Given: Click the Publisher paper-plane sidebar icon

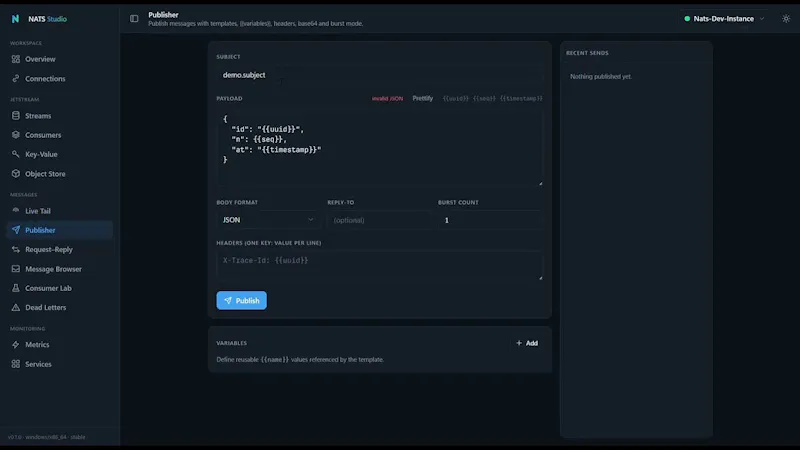Looking at the screenshot, I should click(x=16, y=230).
